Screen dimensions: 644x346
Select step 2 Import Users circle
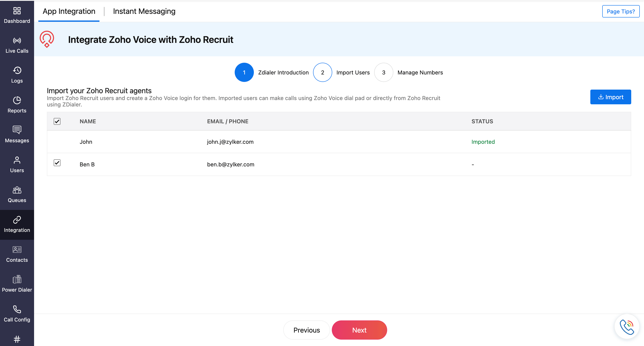[322, 72]
